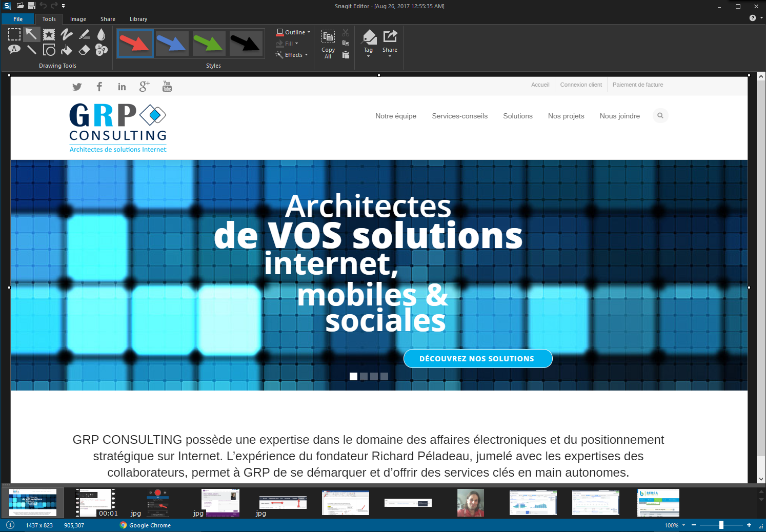766x532 pixels.
Task: Select the Step numbering tool
Action: pyautogui.click(x=102, y=50)
